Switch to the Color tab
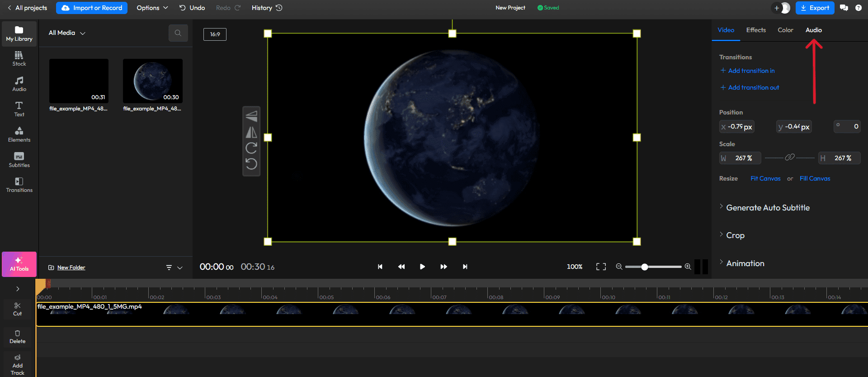The width and height of the screenshot is (868, 377). pyautogui.click(x=785, y=30)
